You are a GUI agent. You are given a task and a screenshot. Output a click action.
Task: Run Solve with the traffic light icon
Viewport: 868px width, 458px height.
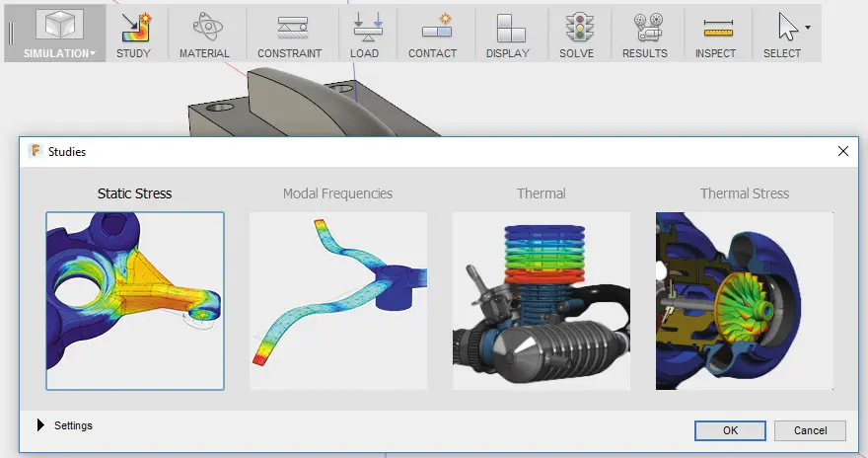[x=576, y=28]
